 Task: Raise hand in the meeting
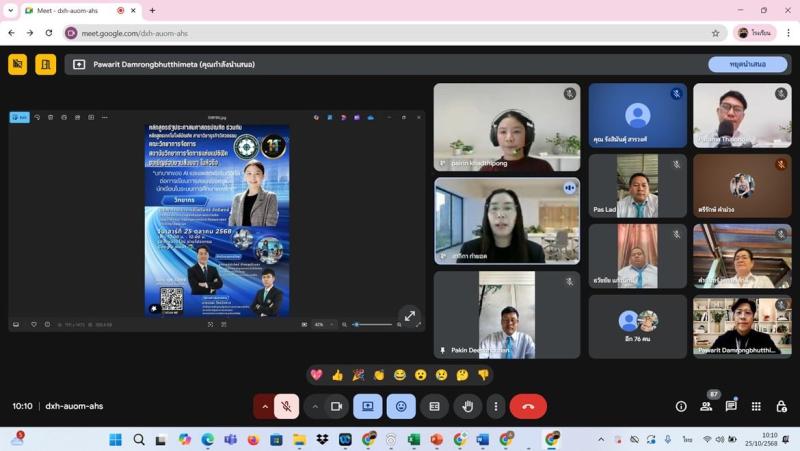467,406
